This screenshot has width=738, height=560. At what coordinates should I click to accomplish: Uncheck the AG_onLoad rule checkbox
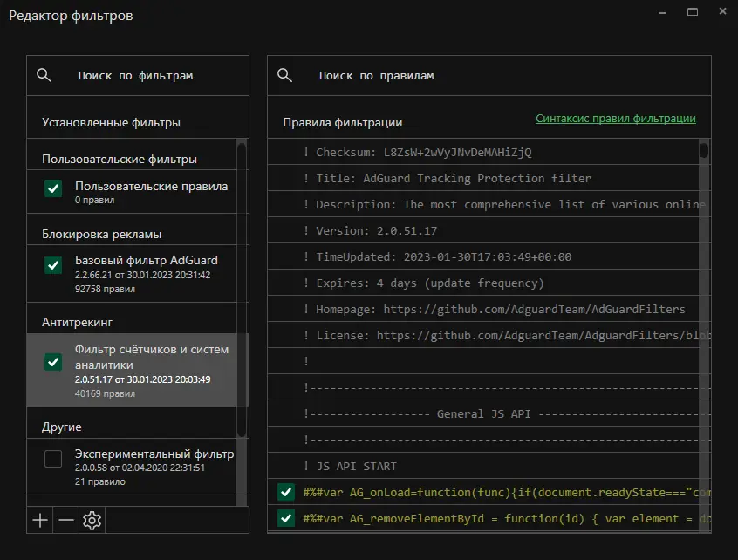(285, 493)
